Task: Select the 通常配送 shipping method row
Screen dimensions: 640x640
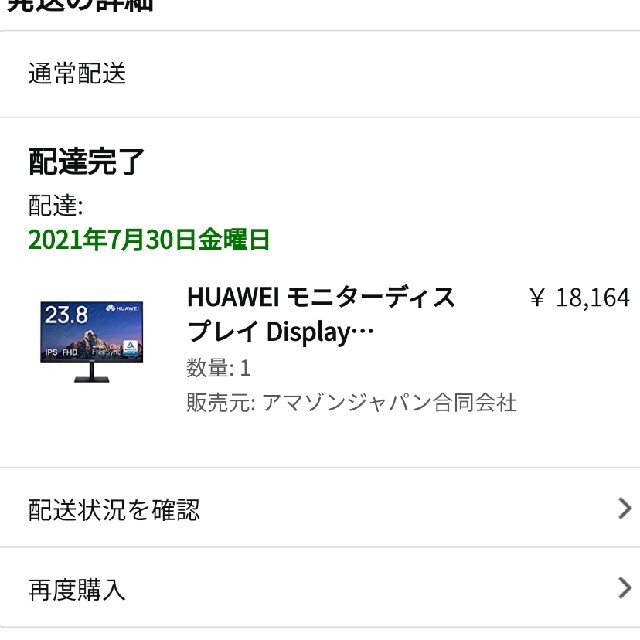Action: click(x=320, y=74)
